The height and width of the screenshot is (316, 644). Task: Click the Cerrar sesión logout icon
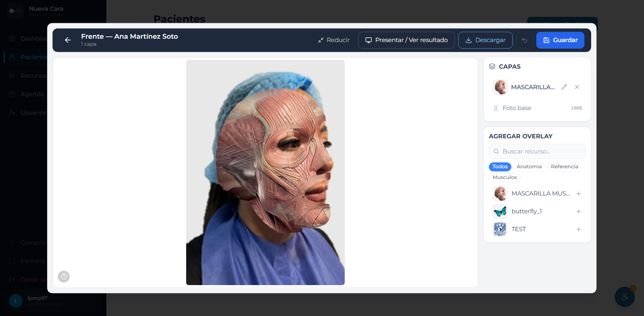(x=12, y=279)
